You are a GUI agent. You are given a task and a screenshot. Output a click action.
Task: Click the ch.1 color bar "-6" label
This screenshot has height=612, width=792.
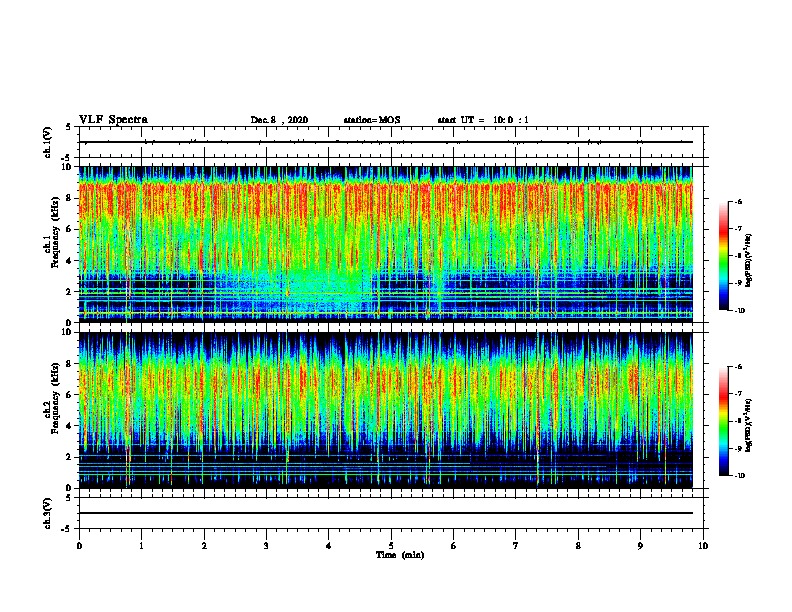(x=738, y=202)
